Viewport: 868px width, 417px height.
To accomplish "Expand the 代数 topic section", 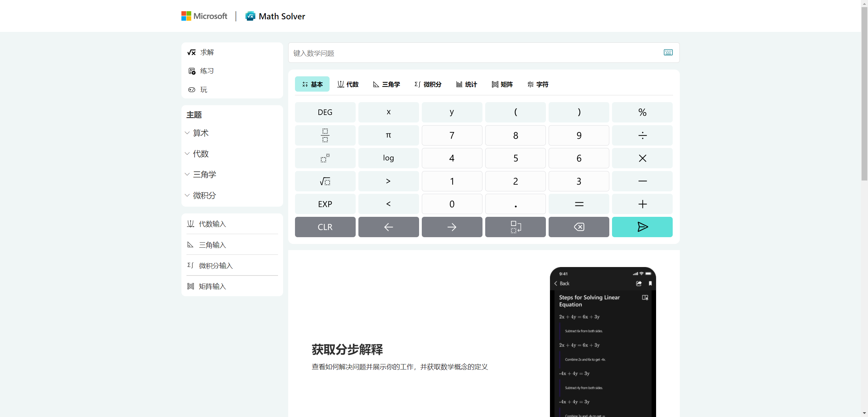I will tap(200, 153).
